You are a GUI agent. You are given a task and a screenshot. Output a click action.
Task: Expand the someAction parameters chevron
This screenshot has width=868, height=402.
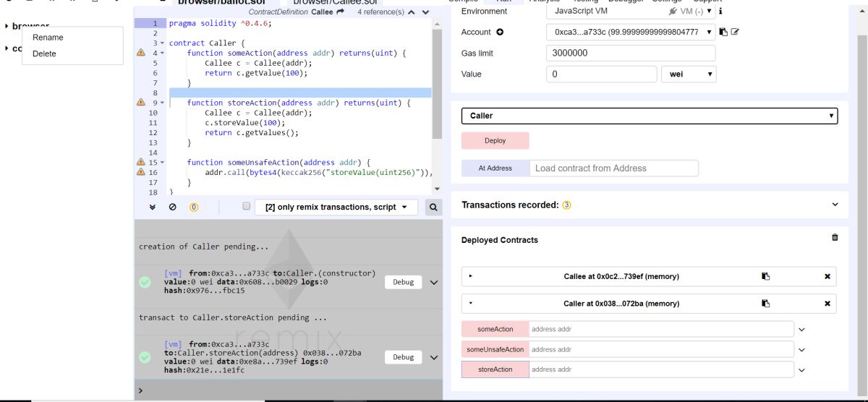click(801, 330)
